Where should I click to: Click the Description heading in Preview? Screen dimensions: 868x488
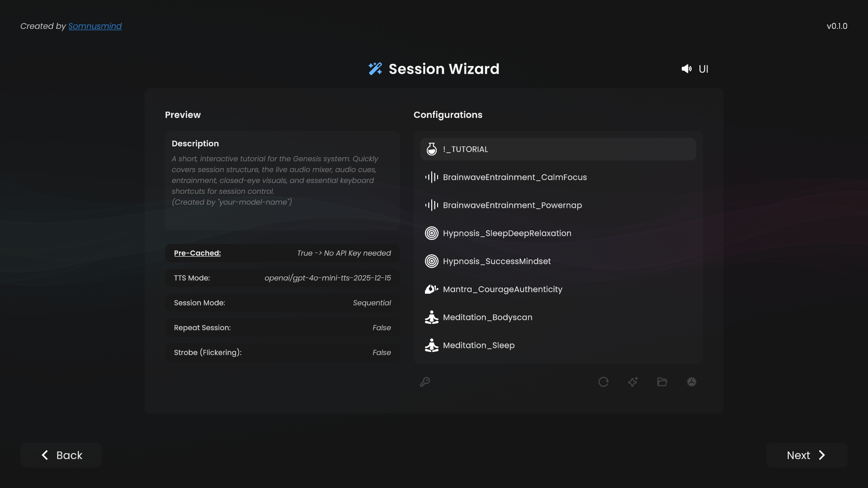pyautogui.click(x=195, y=143)
